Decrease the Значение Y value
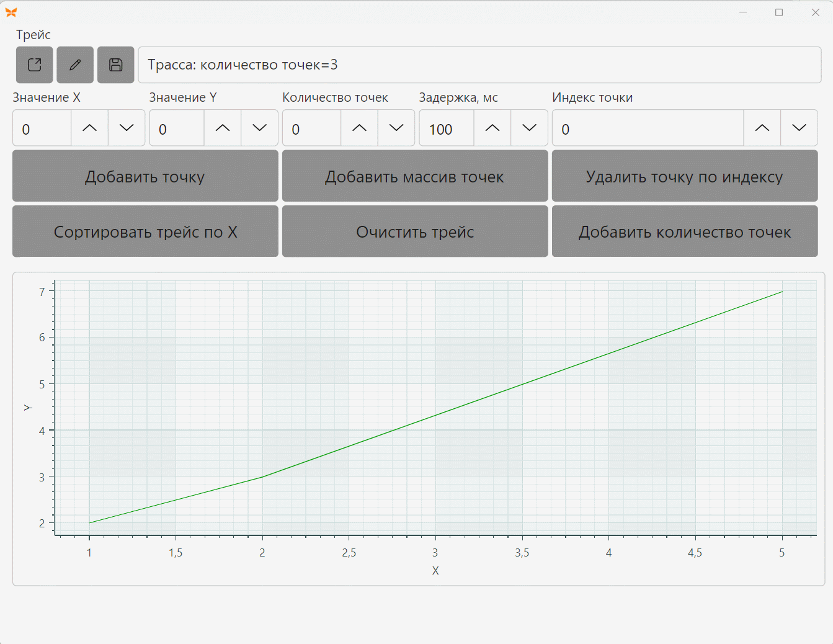833x644 pixels. 260,128
